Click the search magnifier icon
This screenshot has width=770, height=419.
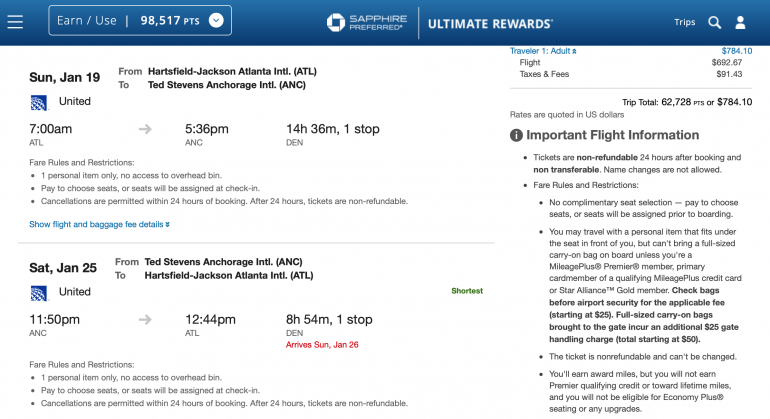click(714, 21)
